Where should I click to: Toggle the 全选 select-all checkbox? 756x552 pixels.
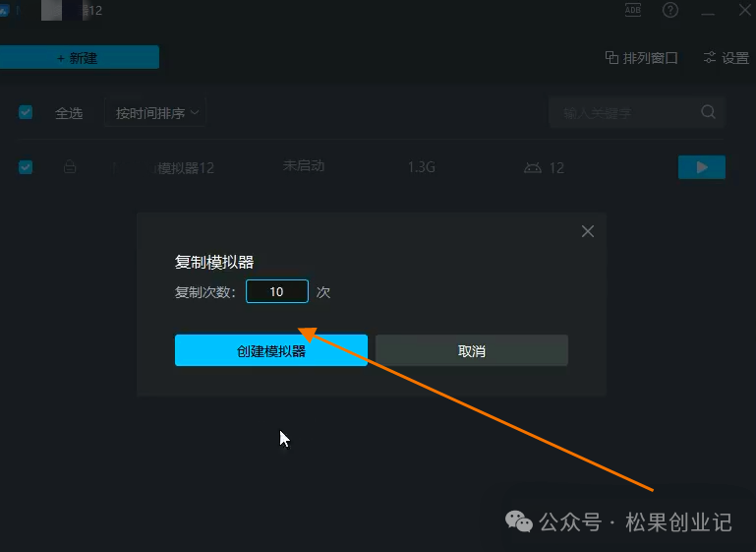coord(26,112)
